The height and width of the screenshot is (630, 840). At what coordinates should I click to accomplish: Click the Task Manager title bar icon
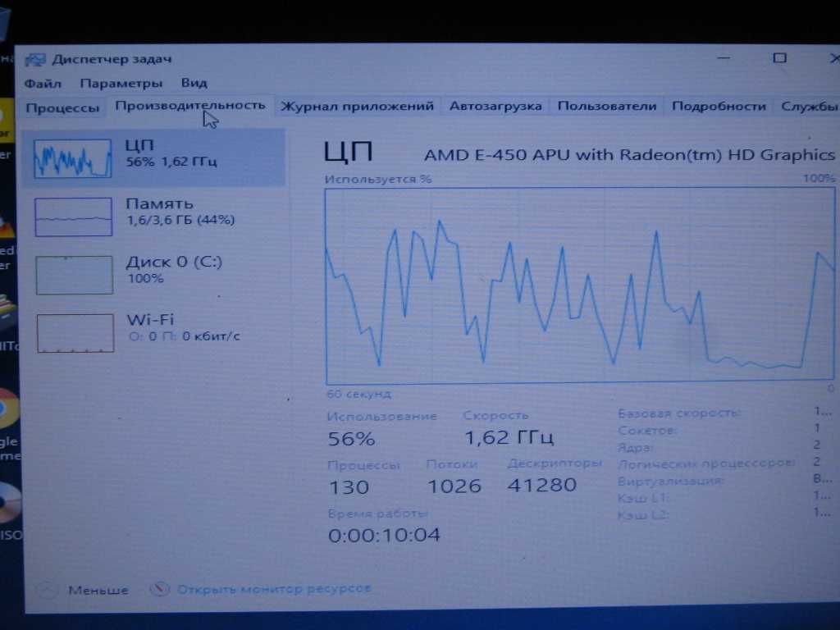pyautogui.click(x=35, y=59)
